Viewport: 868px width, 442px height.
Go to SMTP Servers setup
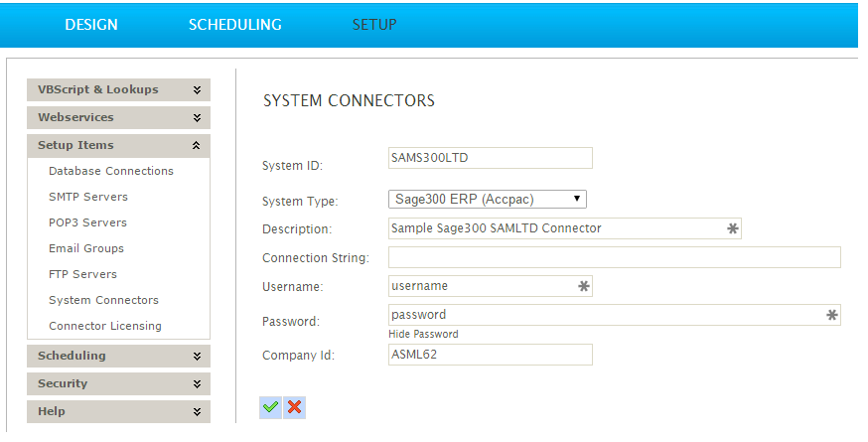[x=88, y=197]
